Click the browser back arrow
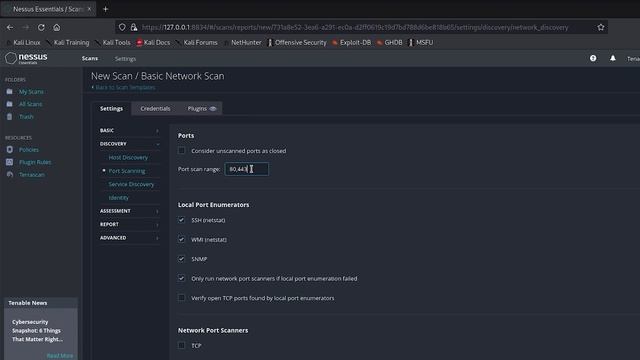Image resolution: width=640 pixels, height=360 pixels. pos(10,27)
